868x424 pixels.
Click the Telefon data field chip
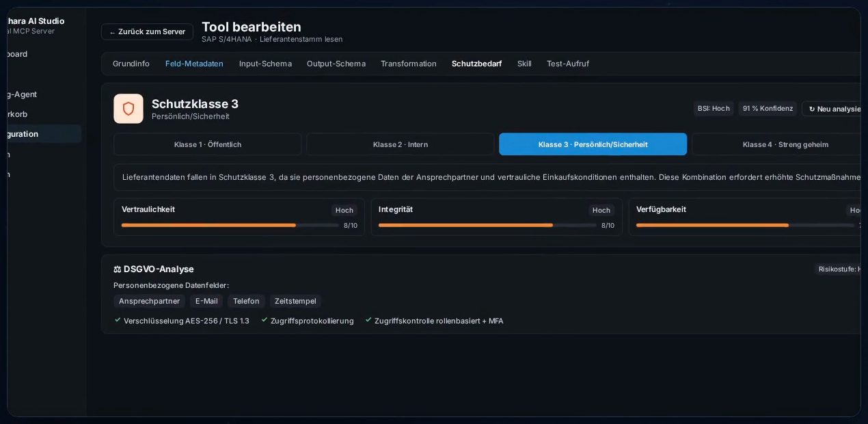[x=246, y=301]
